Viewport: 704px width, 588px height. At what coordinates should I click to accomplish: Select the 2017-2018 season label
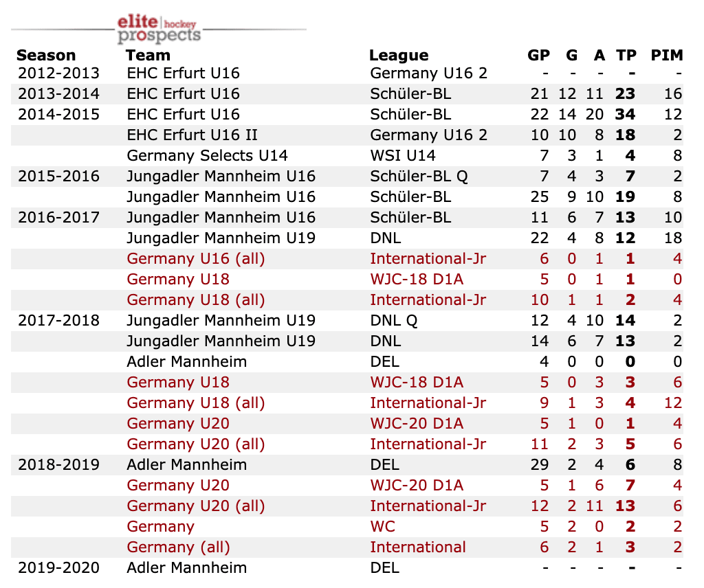(x=58, y=320)
